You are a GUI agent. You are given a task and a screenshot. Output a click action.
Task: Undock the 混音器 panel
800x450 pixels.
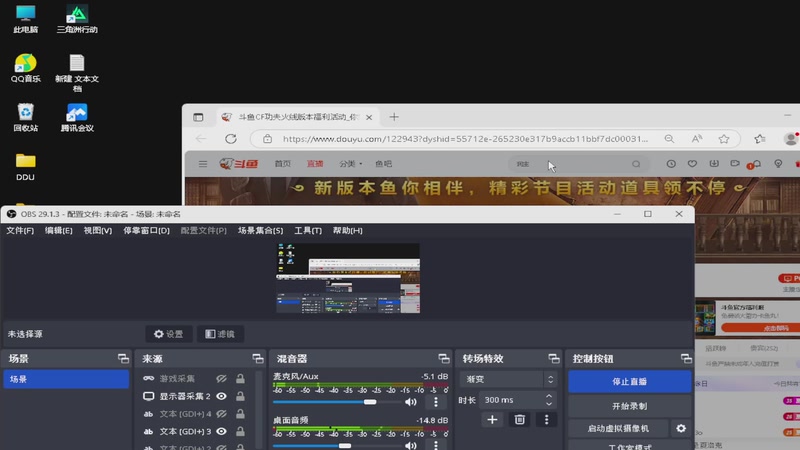[444, 359]
